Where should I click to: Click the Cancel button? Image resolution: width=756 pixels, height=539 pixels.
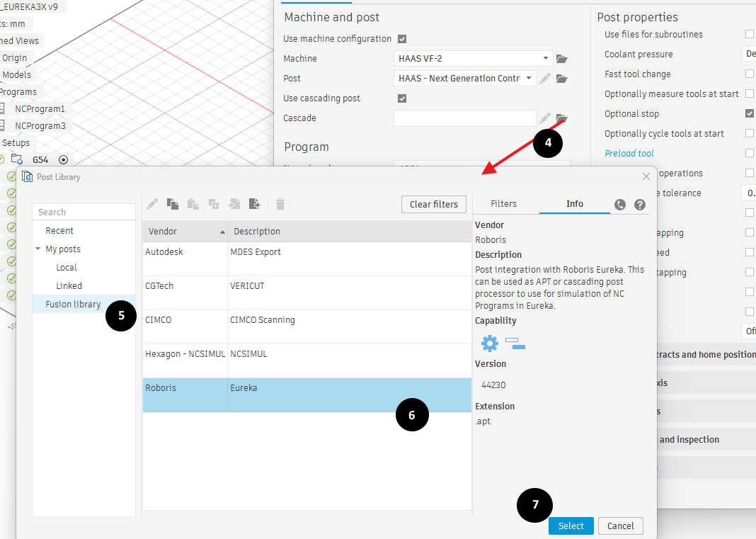click(x=621, y=526)
